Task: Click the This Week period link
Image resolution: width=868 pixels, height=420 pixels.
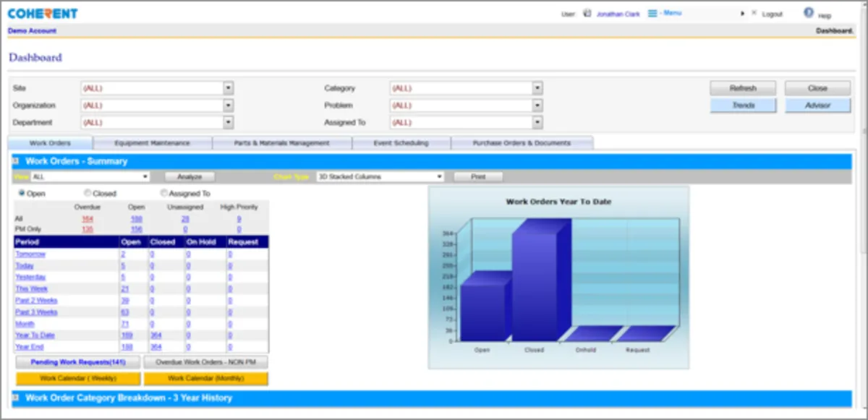Action: 31,289
